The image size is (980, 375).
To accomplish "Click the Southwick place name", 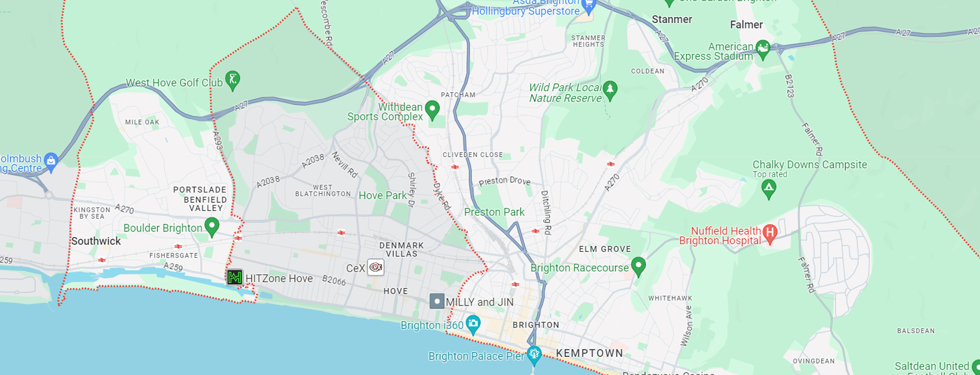I will coord(96,241).
